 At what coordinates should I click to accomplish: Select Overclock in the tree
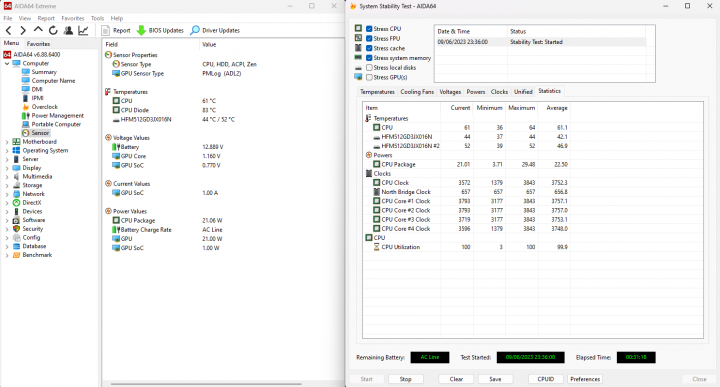(x=45, y=107)
